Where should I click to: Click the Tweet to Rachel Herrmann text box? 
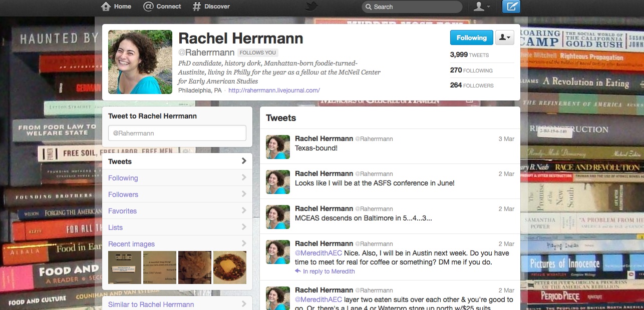pyautogui.click(x=177, y=133)
